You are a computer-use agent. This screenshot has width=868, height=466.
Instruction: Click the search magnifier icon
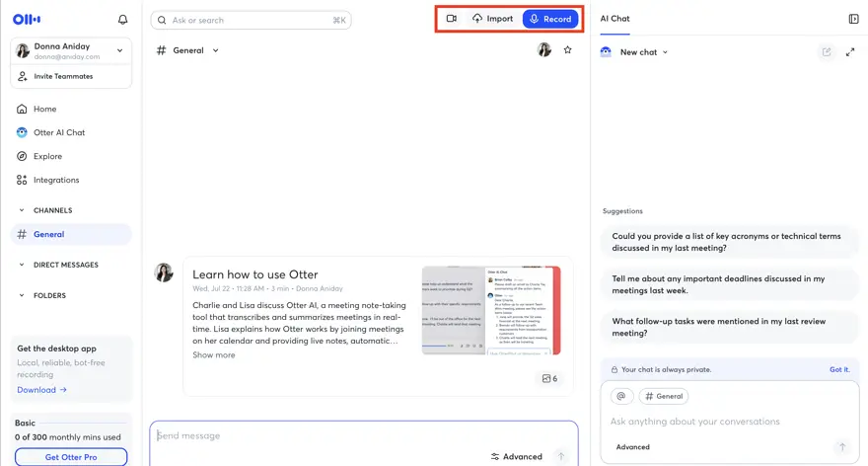(162, 20)
